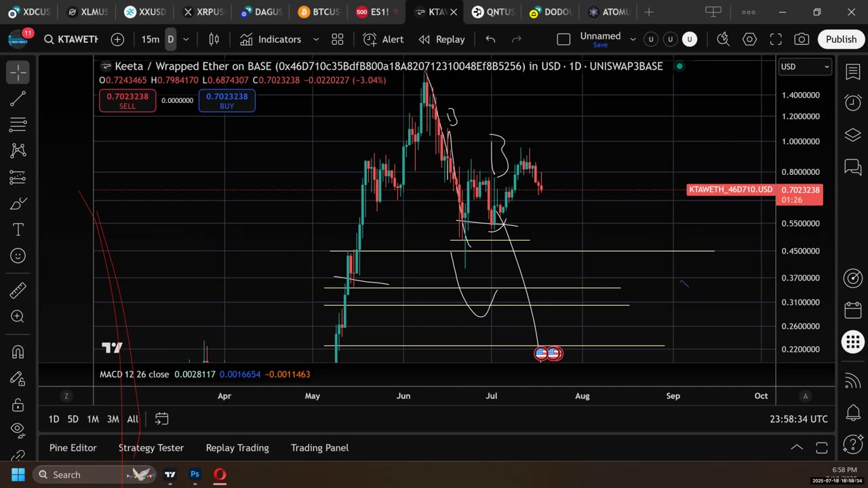This screenshot has height=488, width=868.
Task: Take a chart snapshot with camera icon
Action: (802, 39)
